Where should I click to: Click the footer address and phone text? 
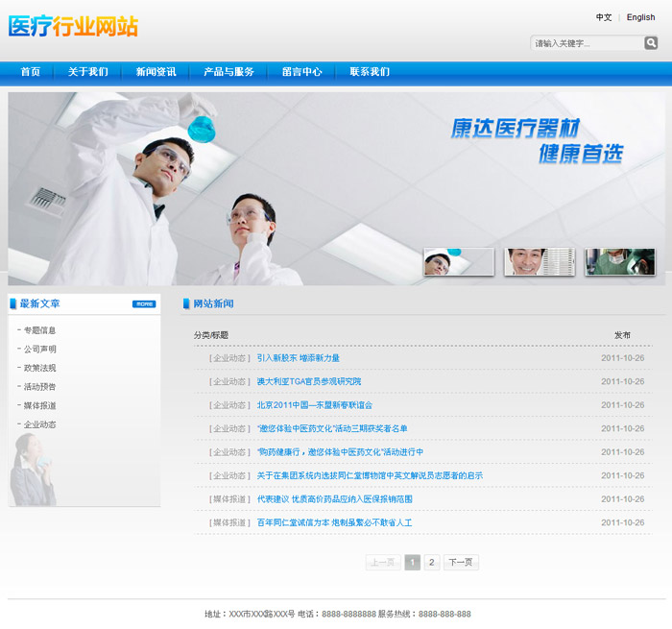click(338, 615)
